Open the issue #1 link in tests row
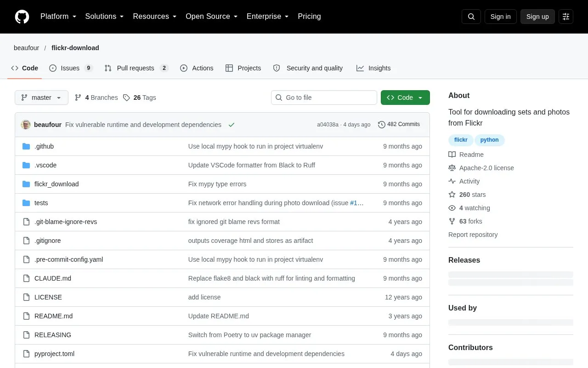The image size is (588, 368). click(x=357, y=203)
